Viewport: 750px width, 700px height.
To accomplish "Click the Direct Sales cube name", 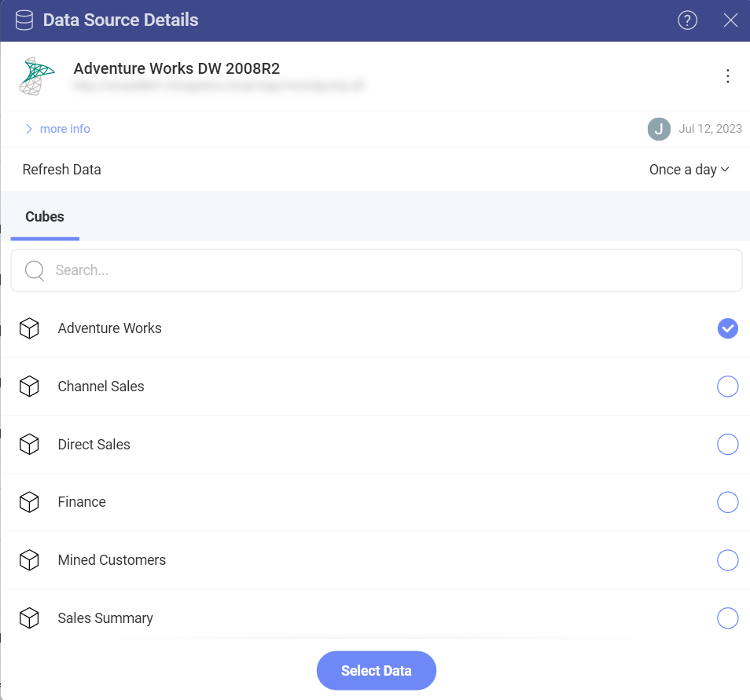I will tap(94, 444).
